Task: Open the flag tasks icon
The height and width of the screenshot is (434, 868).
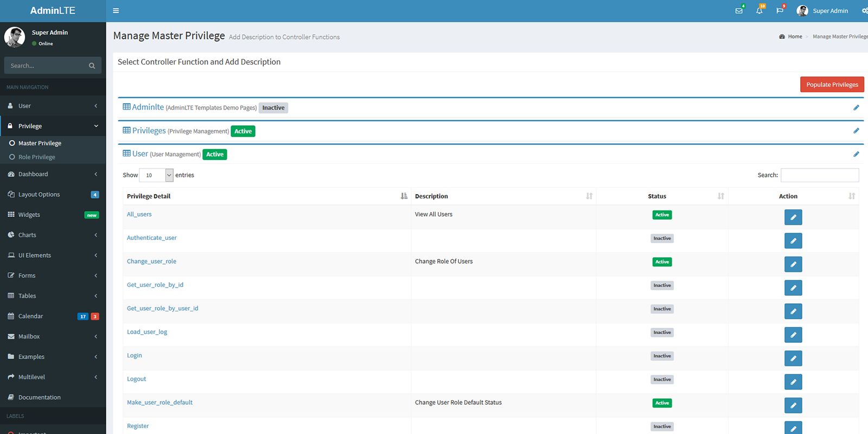Action: 780,11
